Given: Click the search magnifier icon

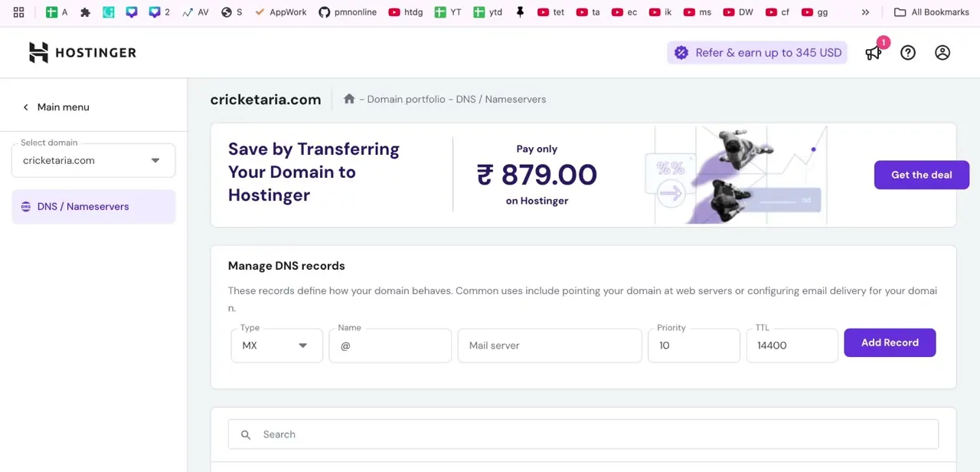Looking at the screenshot, I should point(246,434).
